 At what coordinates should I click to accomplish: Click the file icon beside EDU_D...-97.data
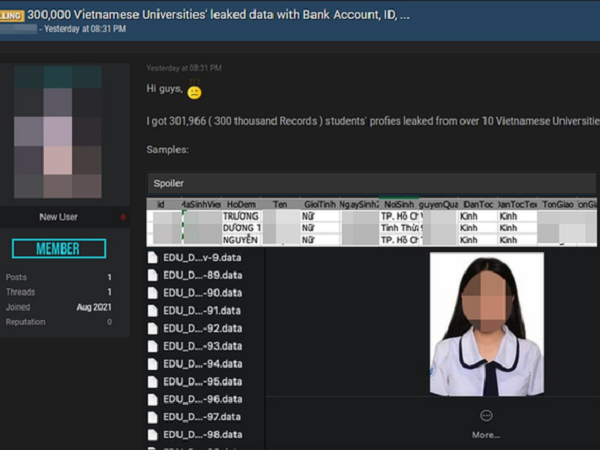[153, 416]
